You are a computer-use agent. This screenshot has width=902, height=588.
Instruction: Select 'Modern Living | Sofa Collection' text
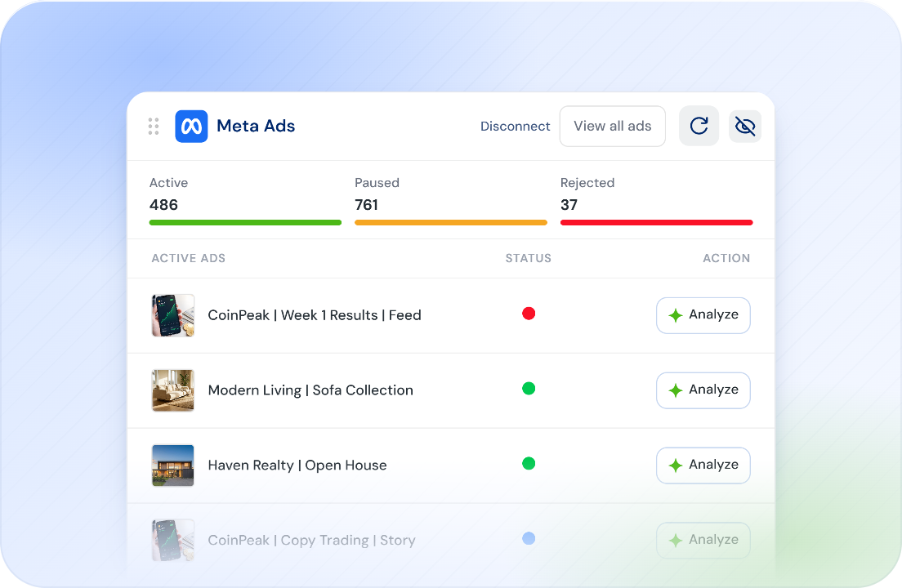310,390
